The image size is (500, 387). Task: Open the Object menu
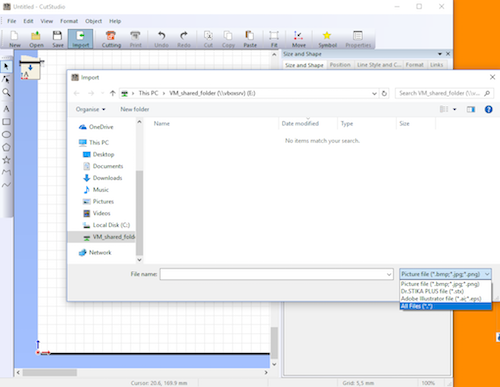tap(93, 21)
